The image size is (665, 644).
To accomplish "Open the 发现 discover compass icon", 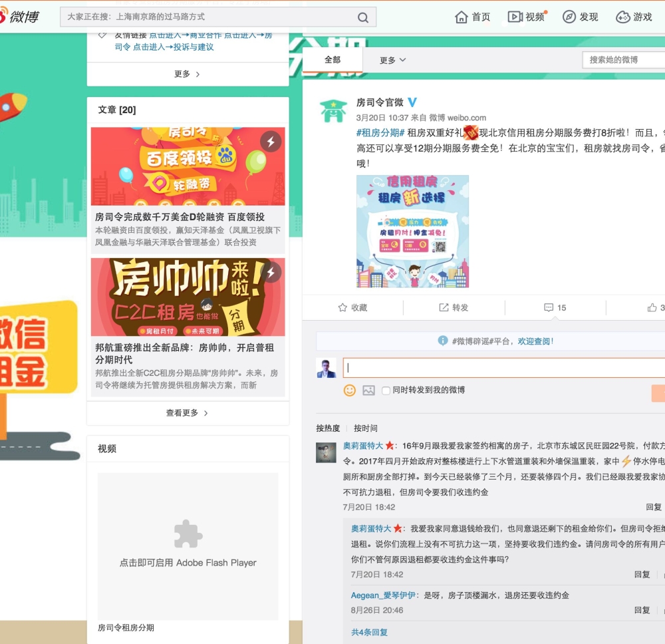I will (x=569, y=17).
